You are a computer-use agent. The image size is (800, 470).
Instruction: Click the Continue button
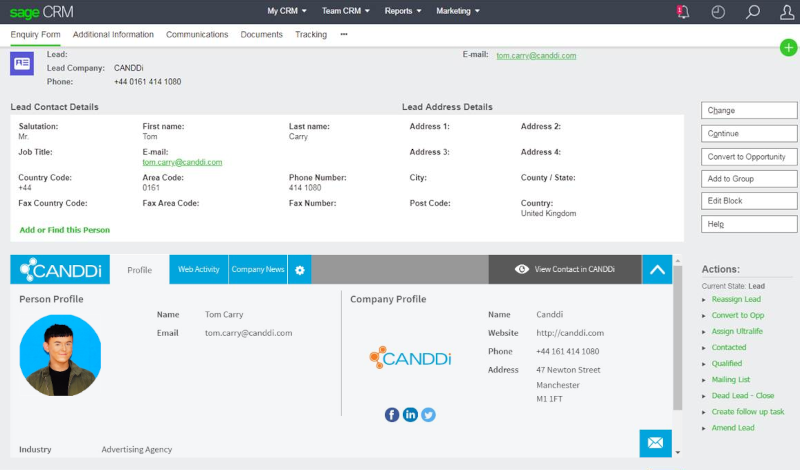click(x=749, y=134)
